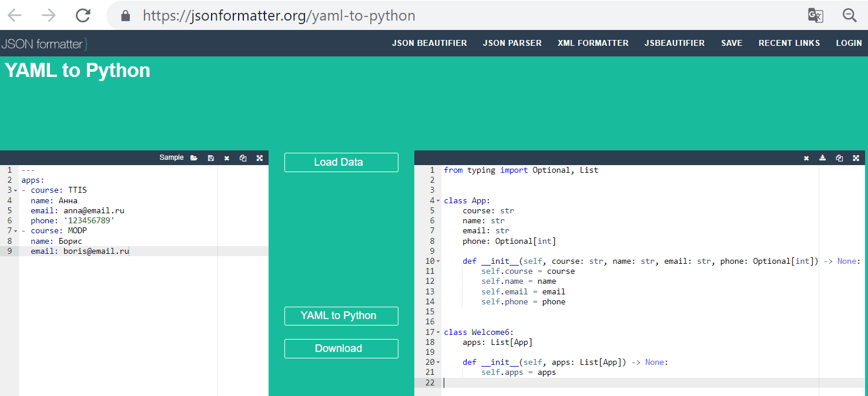Open file icon in YAML input toolbar
This screenshot has width=868, height=396.
[194, 158]
